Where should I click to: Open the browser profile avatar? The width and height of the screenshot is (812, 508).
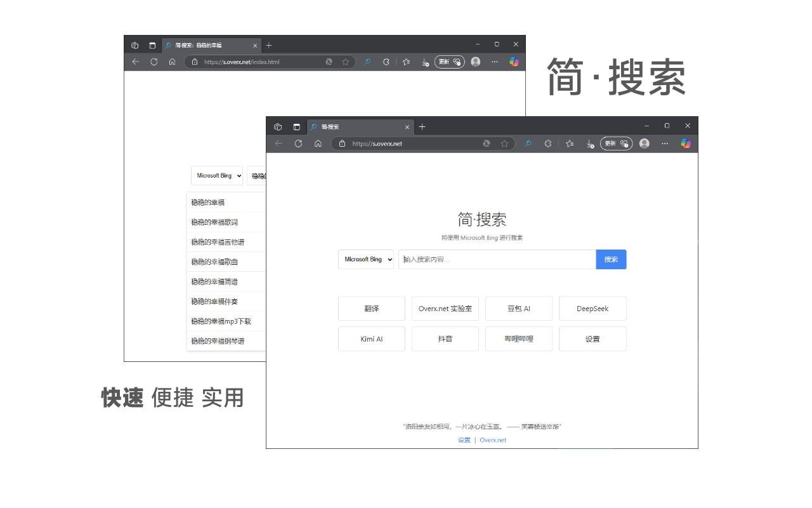(x=644, y=144)
